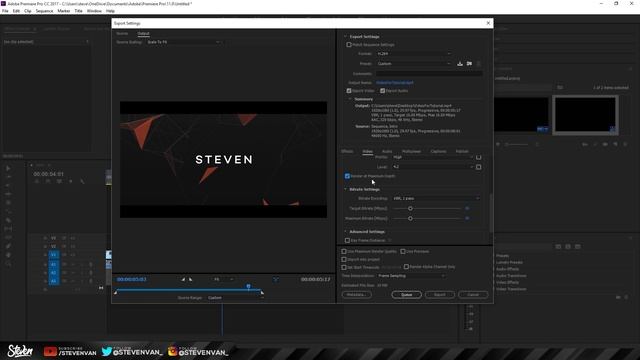Open Bitrate Encoding dropdown
Viewport: 640px width, 360px height.
coord(436,198)
